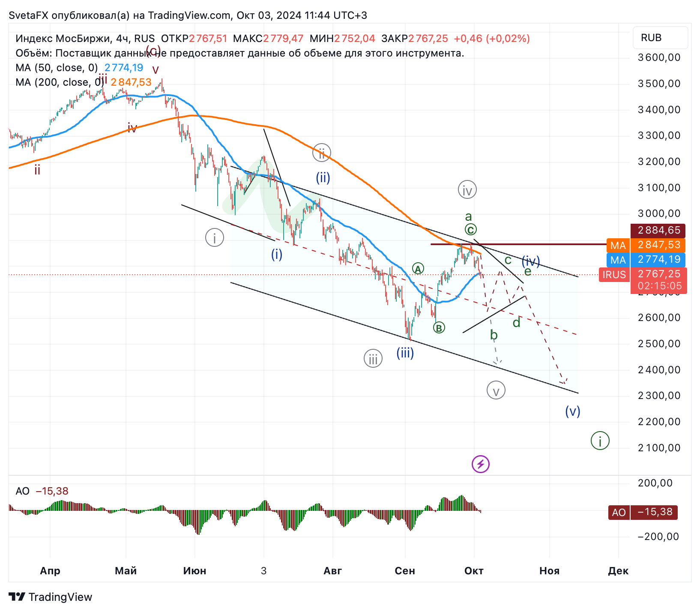This screenshot has height=612, width=700.
Task: Click the gray circled (v) wave marker
Action: (x=496, y=390)
